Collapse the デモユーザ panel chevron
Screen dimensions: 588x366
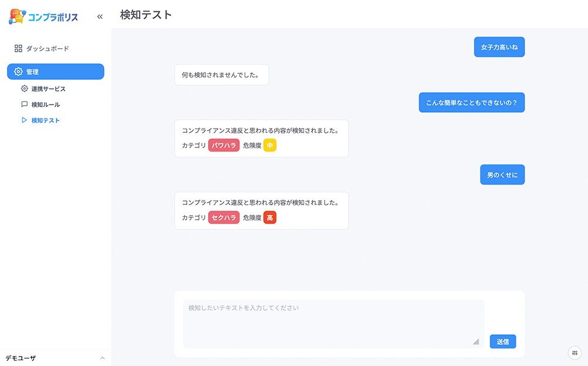click(102, 358)
